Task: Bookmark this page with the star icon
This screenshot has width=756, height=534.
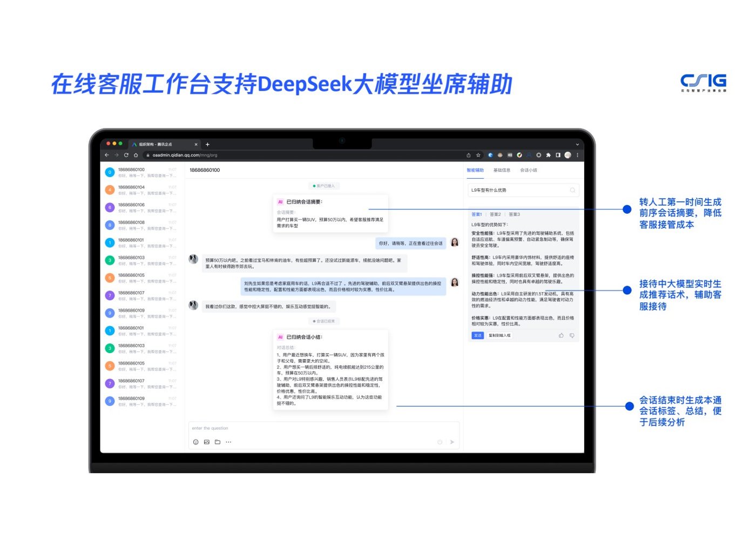Action: click(x=478, y=155)
